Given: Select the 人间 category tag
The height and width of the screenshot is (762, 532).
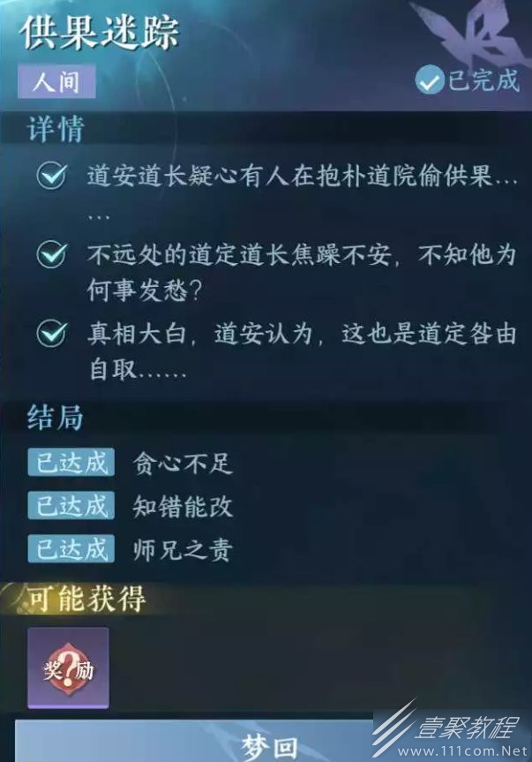Looking at the screenshot, I should coord(56,81).
